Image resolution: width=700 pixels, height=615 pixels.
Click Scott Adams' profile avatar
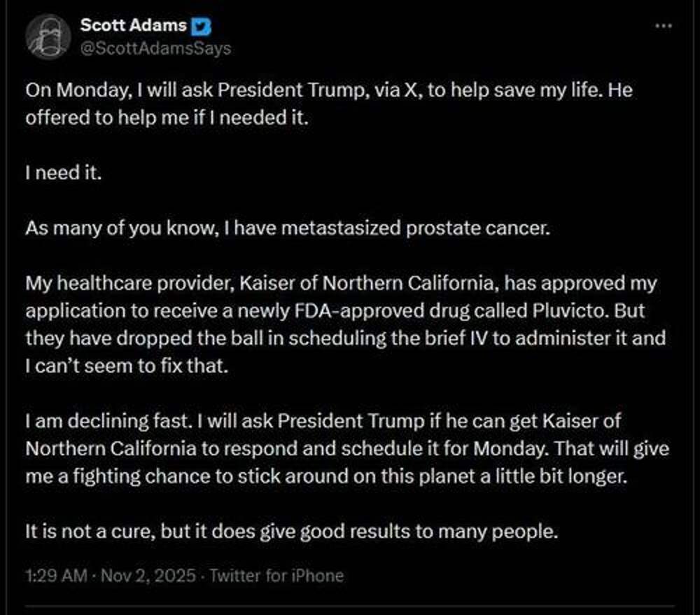[x=49, y=37]
